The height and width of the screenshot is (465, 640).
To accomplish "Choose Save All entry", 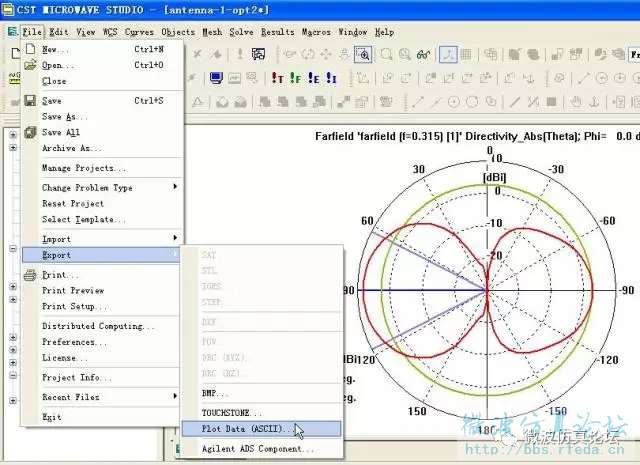I will pos(102,132).
